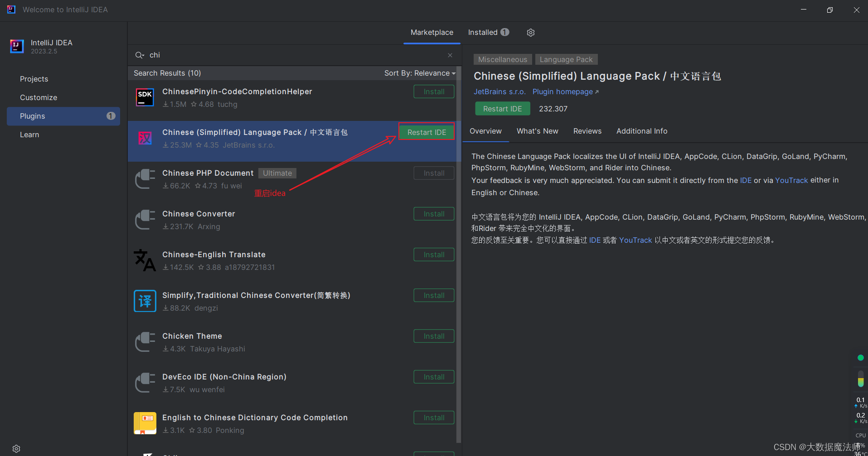Click the green status dot in system monitor widget
868x456 pixels.
point(860,358)
